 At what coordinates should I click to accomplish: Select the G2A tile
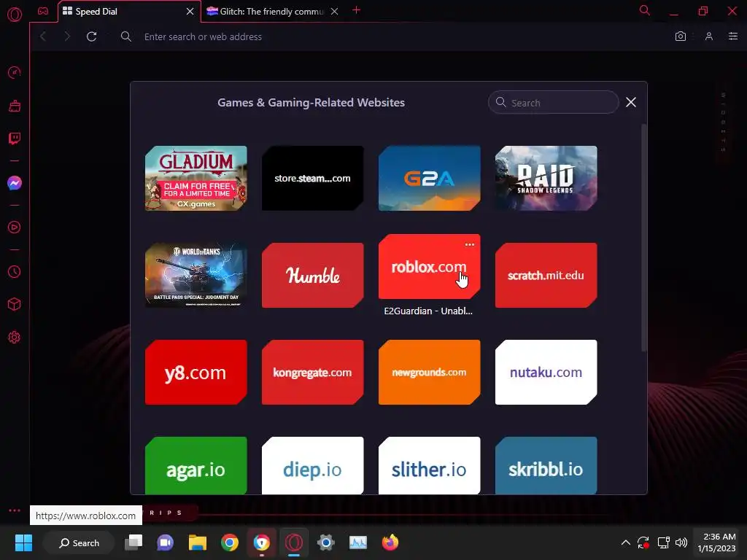(429, 178)
